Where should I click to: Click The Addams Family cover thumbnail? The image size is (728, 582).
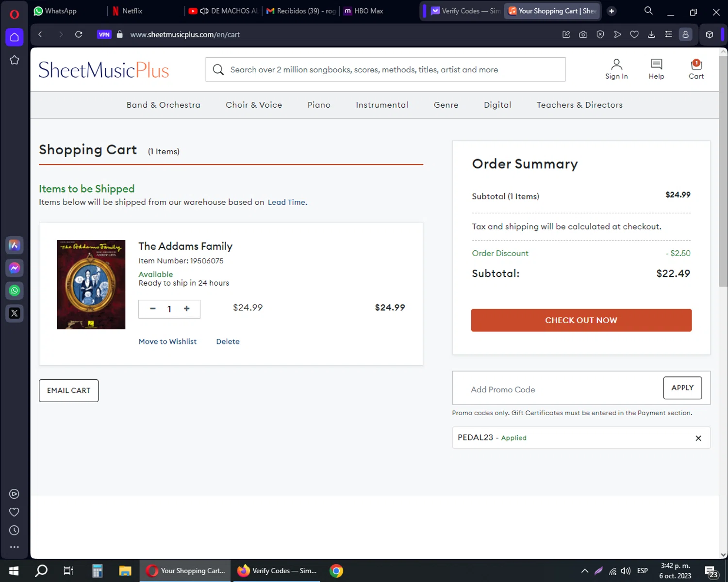click(x=91, y=285)
